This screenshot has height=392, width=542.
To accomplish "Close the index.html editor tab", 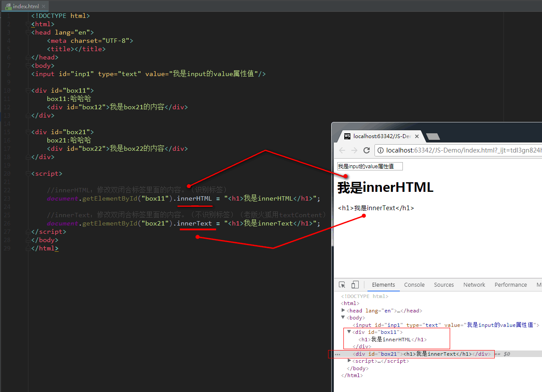I will (x=44, y=7).
